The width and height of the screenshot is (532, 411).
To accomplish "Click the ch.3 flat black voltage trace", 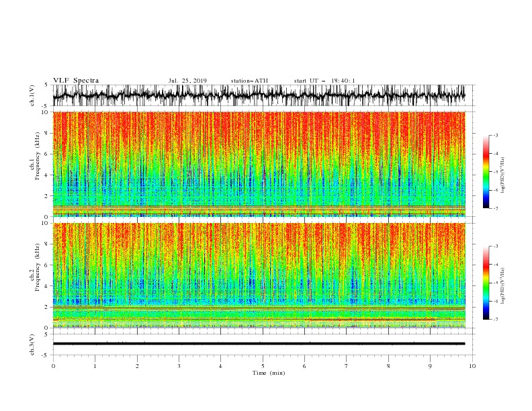I will coord(259,344).
